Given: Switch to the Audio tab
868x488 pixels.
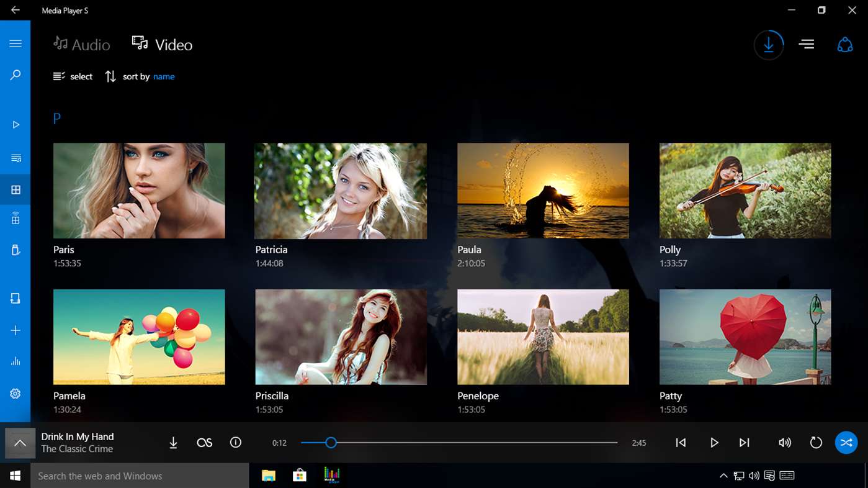Looking at the screenshot, I should coord(81,44).
